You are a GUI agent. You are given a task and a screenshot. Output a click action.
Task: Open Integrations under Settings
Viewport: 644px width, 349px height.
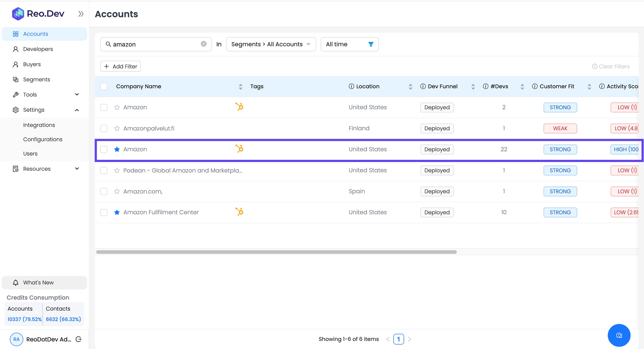coord(39,125)
